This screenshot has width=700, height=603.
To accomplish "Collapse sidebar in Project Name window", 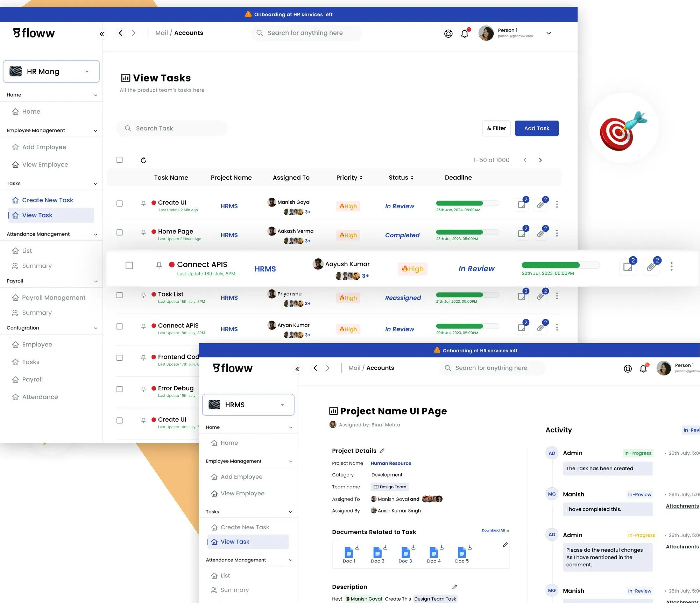I will point(297,369).
